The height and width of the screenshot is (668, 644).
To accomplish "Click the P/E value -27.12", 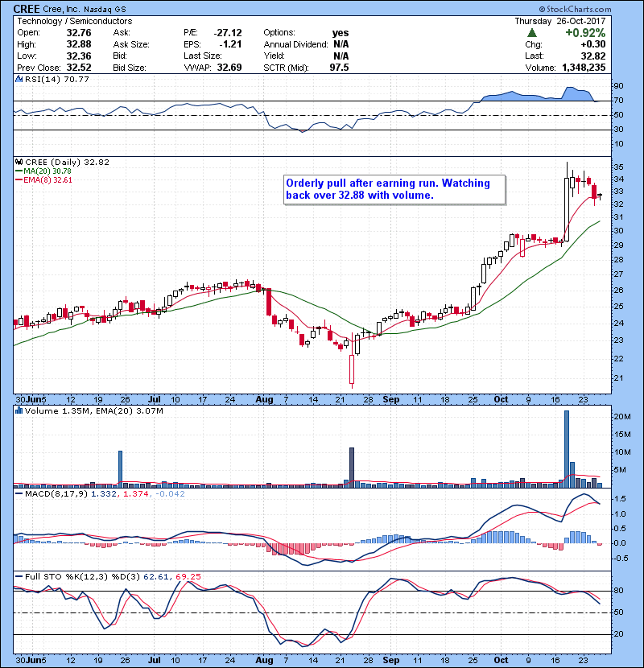I will [x=228, y=33].
